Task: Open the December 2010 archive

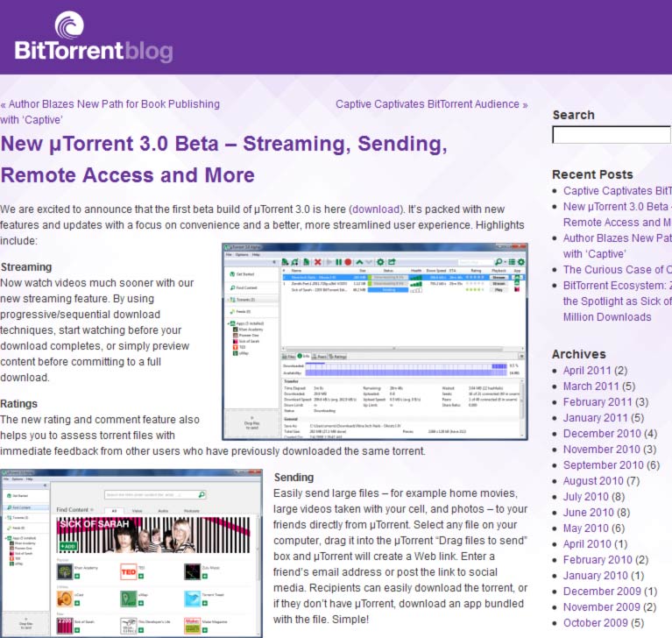Action: tap(602, 434)
